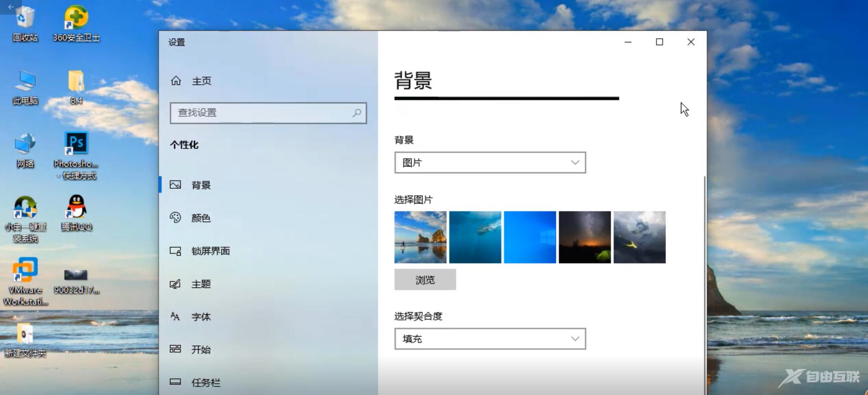
Task: Select the VMware Workstation desktop icon
Action: [x=25, y=282]
